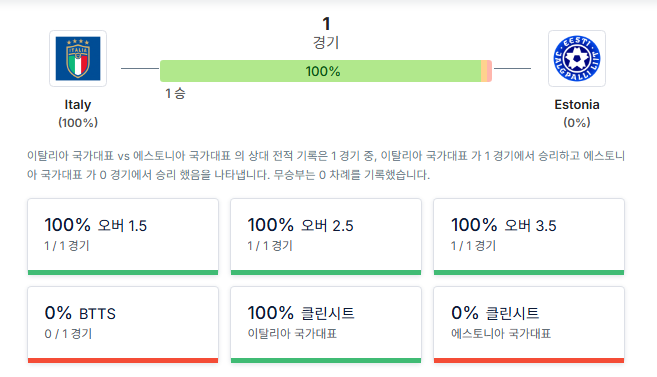The image size is (657, 377).
Task: Click the orange draw segment of bar
Action: 484,71
